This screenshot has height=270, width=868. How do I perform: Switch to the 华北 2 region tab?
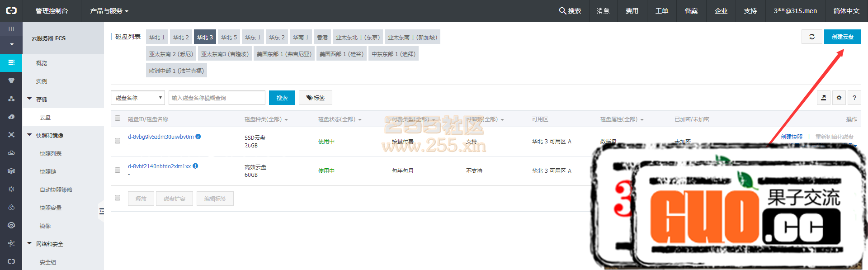tap(181, 37)
